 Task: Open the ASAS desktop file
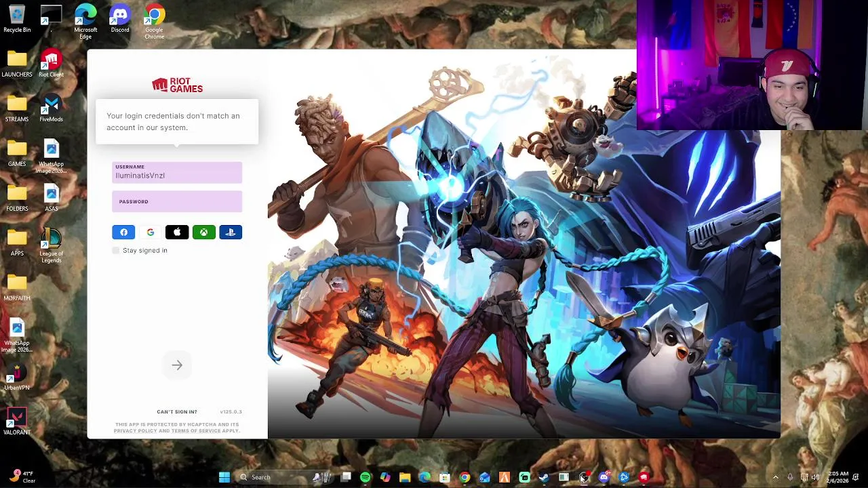click(51, 198)
